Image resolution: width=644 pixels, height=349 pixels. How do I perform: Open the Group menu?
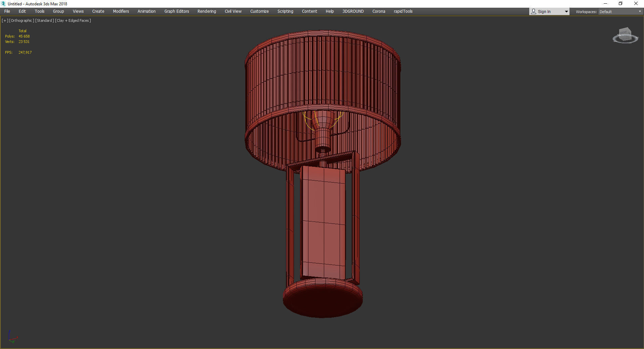point(58,11)
